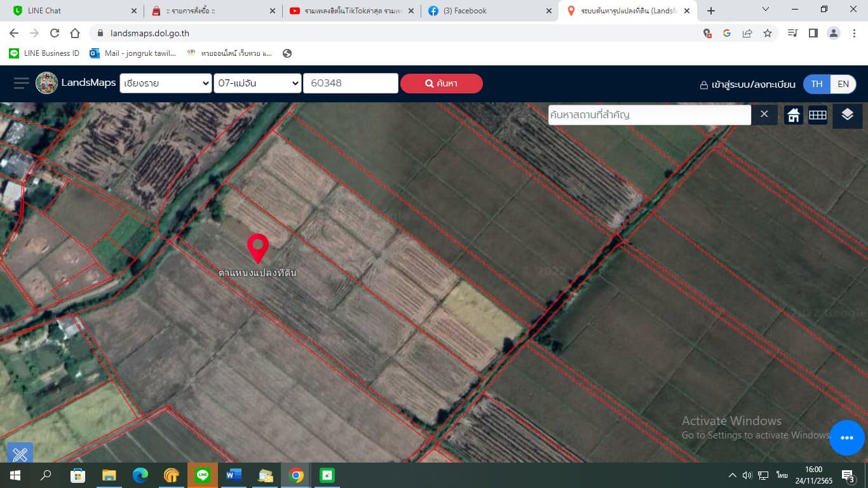868x488 pixels.
Task: Click the home icon on the map
Action: (x=793, y=115)
